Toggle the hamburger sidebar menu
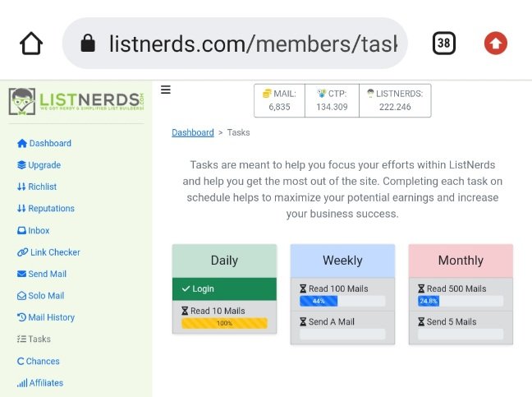This screenshot has width=532, height=397. click(166, 90)
